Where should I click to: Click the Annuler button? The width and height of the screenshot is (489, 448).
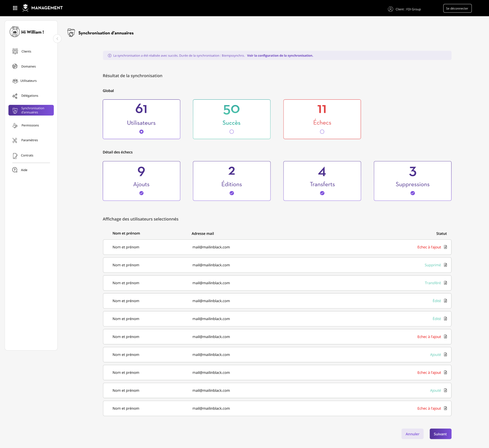click(412, 434)
